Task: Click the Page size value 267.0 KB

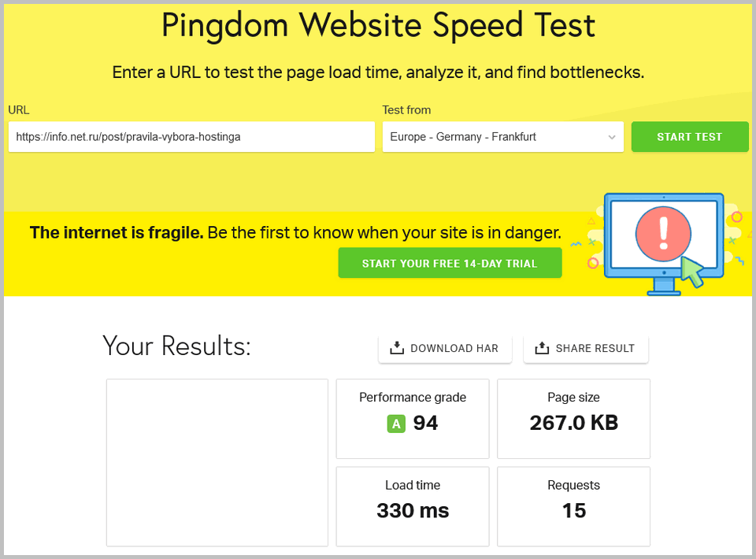Action: 573,423
